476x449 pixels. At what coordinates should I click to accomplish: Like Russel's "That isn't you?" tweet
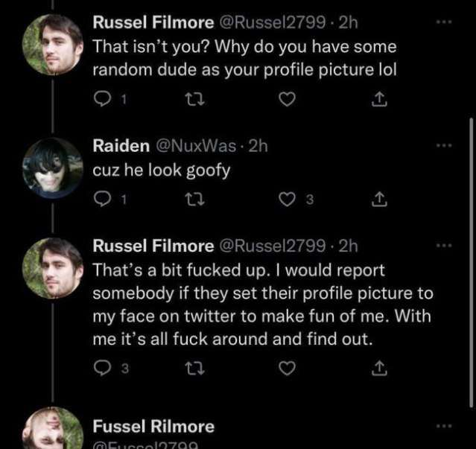(284, 99)
